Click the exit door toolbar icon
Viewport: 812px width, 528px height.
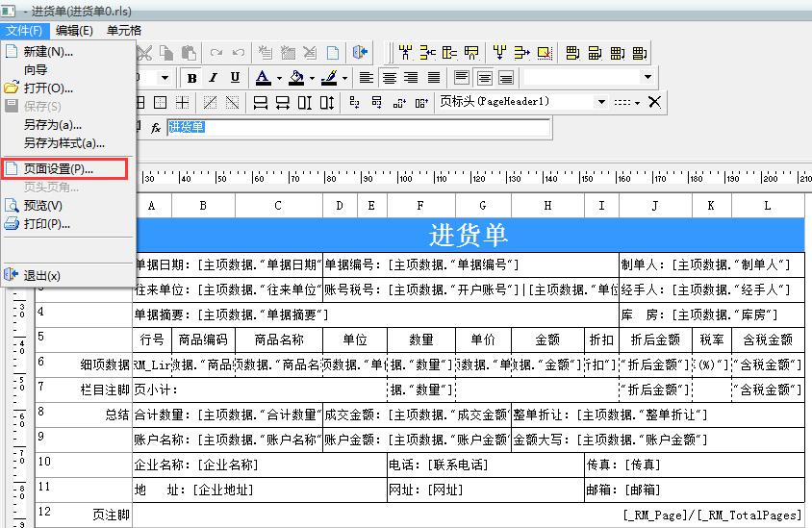pyautogui.click(x=361, y=53)
